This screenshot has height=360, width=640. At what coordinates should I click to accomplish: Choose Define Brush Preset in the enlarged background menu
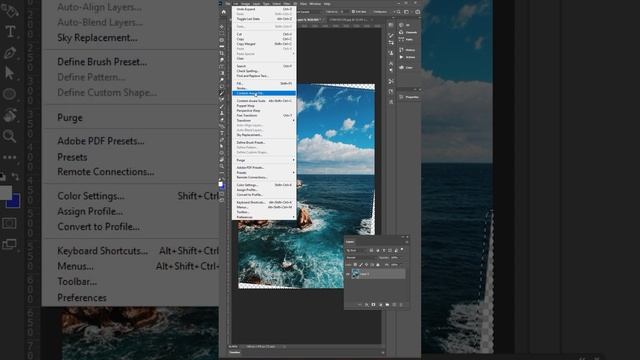pyautogui.click(x=102, y=62)
